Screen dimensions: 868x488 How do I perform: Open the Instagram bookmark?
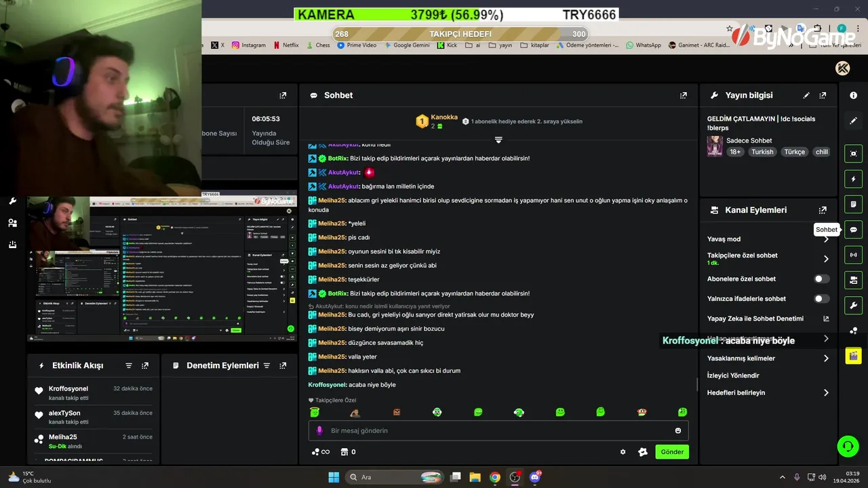coord(249,45)
